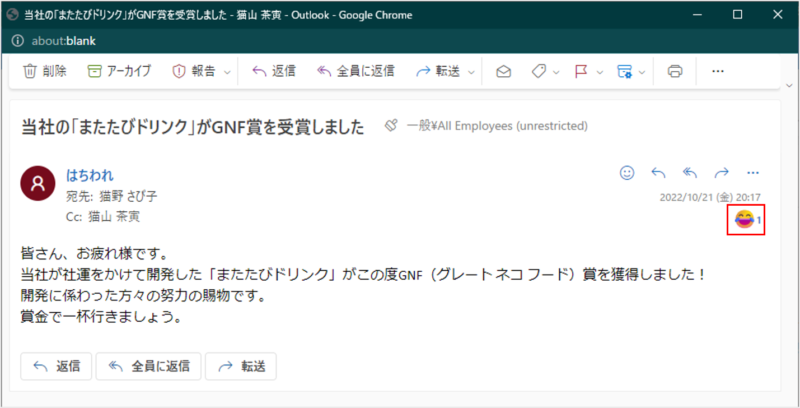
Task: Click the forward arrow icon in message header
Action: click(721, 172)
